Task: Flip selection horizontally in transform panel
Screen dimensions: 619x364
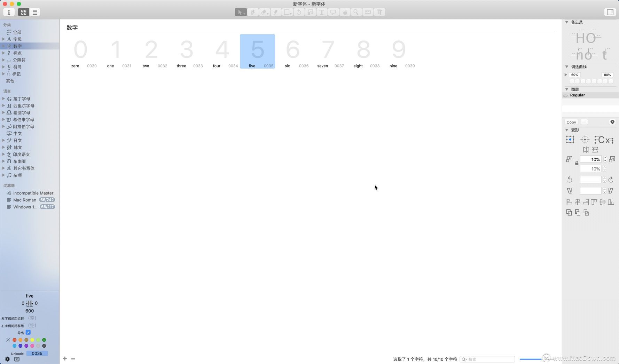Action: 586,150
